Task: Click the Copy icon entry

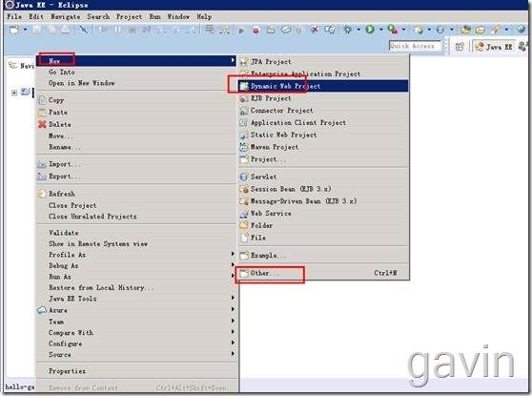Action: 42,100
